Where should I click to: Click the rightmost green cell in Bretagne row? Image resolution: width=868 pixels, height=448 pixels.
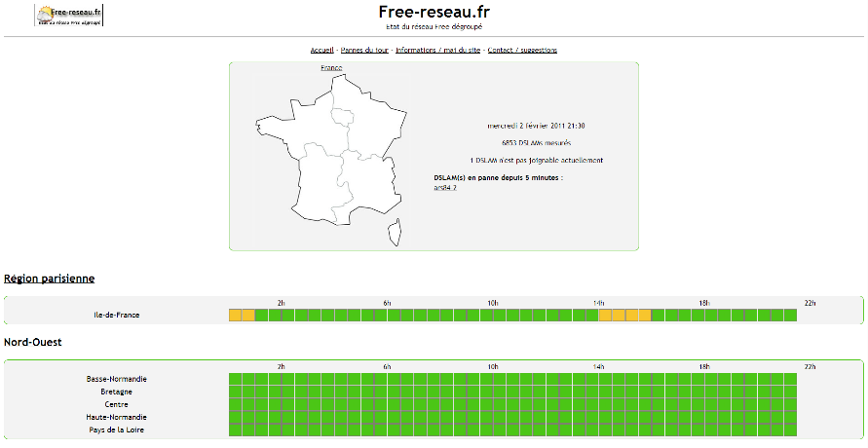click(790, 392)
